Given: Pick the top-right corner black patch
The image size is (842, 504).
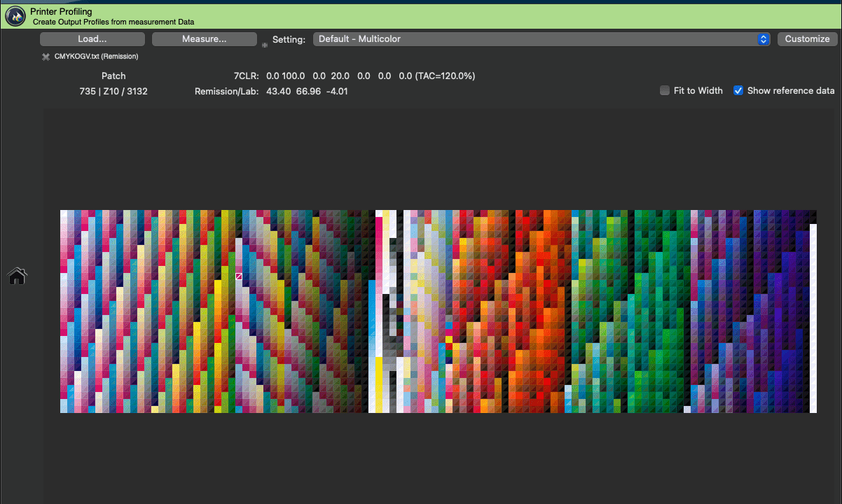Looking at the screenshot, I should click(813, 213).
